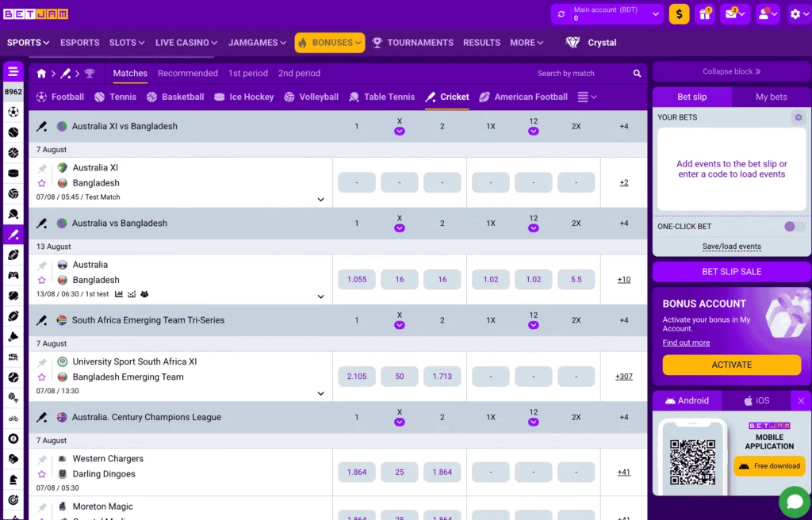The image size is (812, 520).
Task: Refresh the main account balance
Action: [561, 14]
